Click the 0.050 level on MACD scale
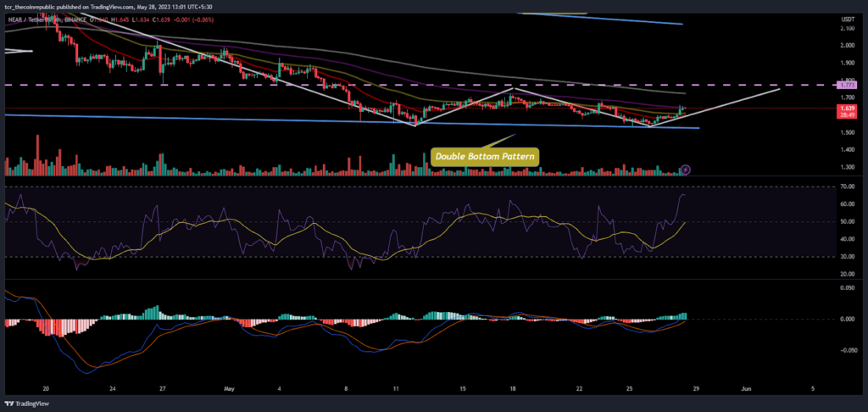868x412 pixels. (x=848, y=288)
